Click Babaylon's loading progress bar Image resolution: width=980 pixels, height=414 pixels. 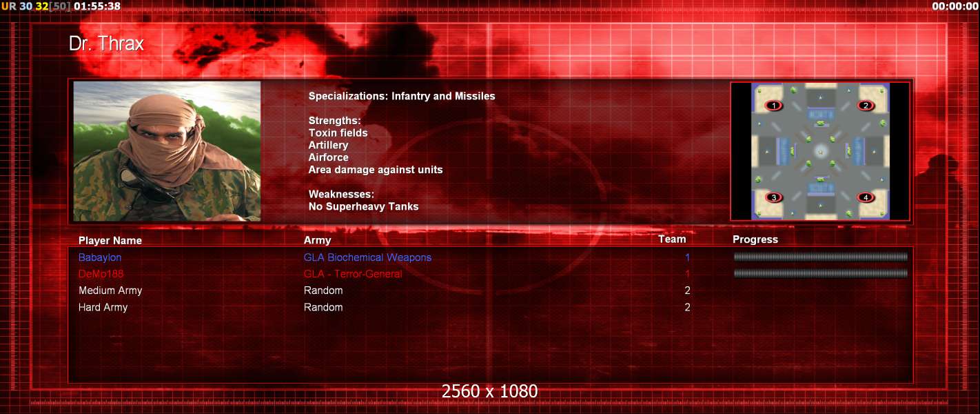coord(821,257)
